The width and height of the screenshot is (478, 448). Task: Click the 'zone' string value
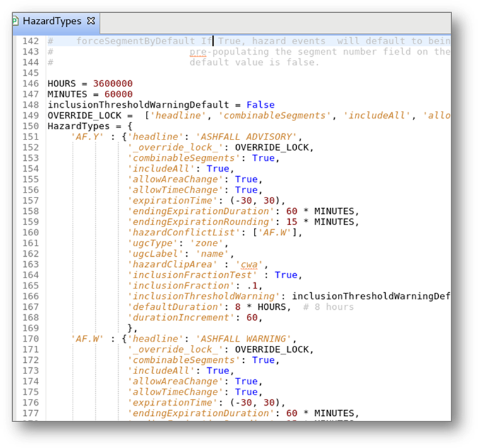coord(206,243)
